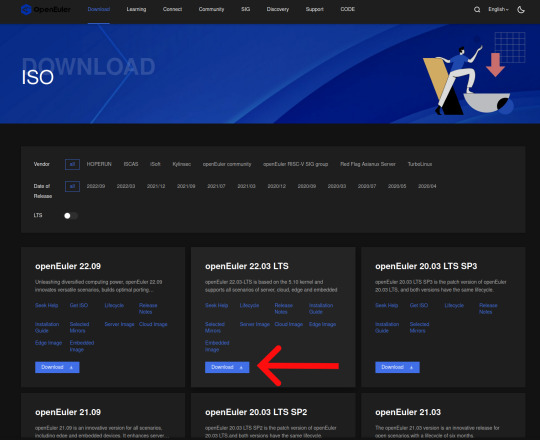
Task: Open Selected Mirrors under openEuler 22.09
Action: point(80,327)
